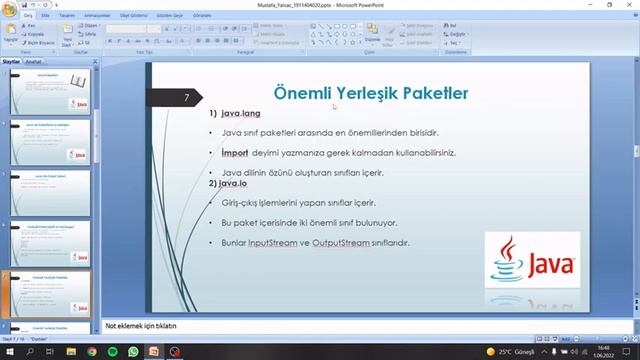Open the font name combo box
The width and height of the screenshot is (640, 360).
pos(126,29)
